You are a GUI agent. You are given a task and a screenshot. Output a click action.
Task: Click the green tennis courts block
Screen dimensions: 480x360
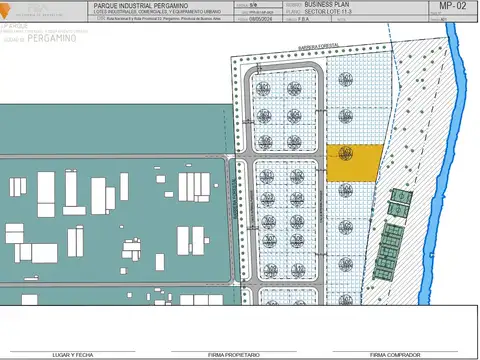388,252
